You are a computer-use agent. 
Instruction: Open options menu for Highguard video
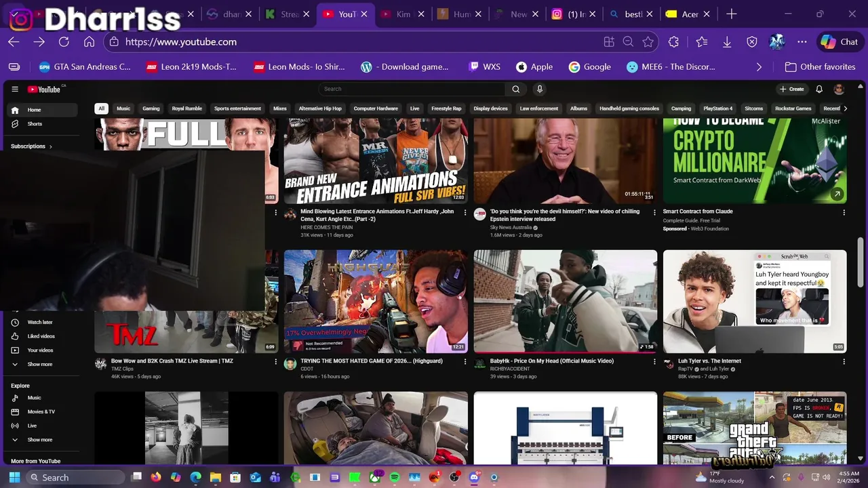tap(465, 362)
